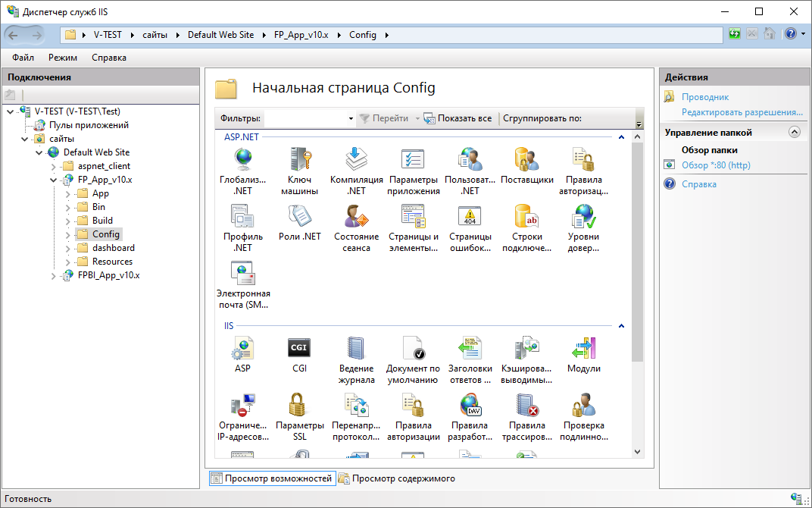The image size is (812, 508).
Task: Open the Компиляция .NET icon
Action: tap(356, 160)
